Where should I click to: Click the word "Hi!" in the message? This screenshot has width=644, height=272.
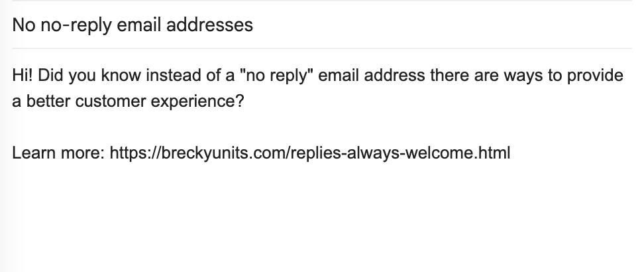tap(21, 76)
